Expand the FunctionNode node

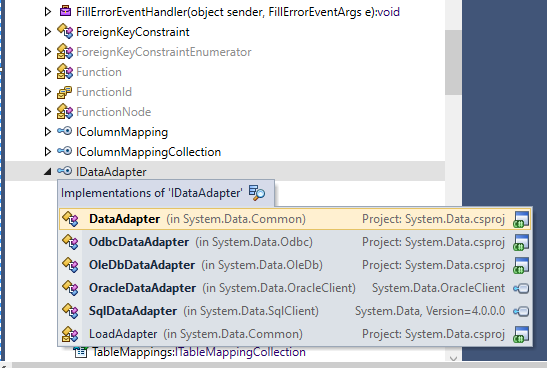point(48,112)
